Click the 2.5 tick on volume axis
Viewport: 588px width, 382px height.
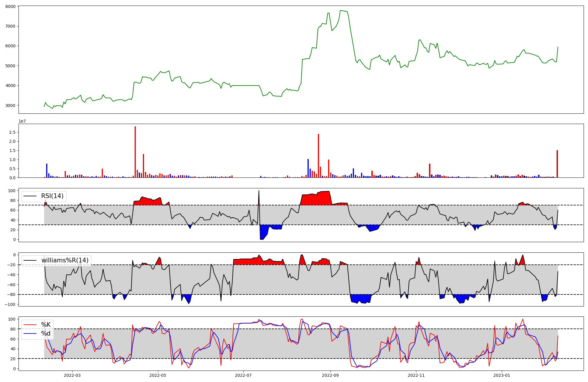pyautogui.click(x=12, y=133)
